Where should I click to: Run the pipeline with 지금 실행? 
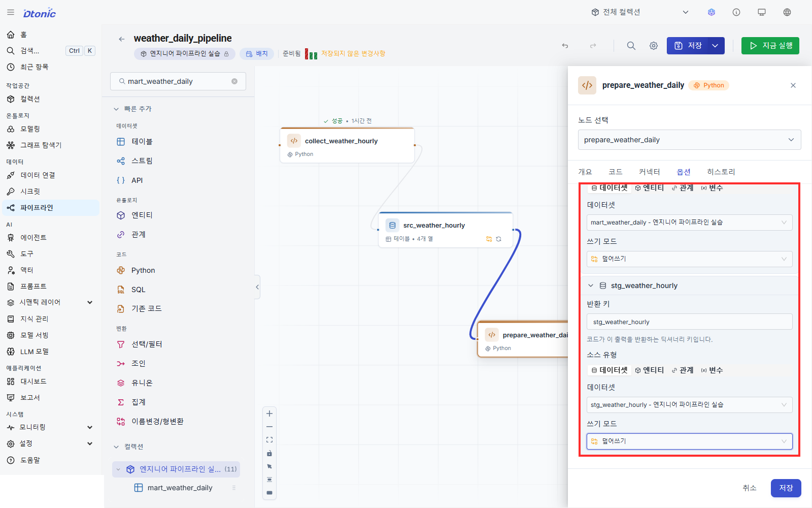770,46
